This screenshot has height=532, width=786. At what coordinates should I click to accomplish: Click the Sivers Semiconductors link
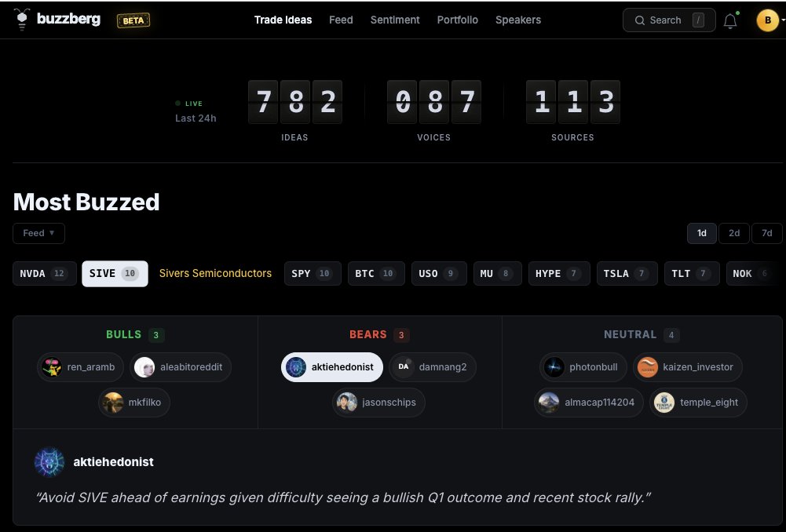click(x=216, y=274)
